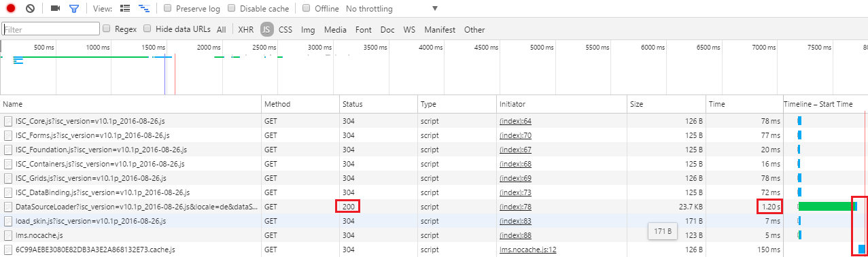Click file icon of DataSourceLoader row
868x257 pixels.
[8, 206]
